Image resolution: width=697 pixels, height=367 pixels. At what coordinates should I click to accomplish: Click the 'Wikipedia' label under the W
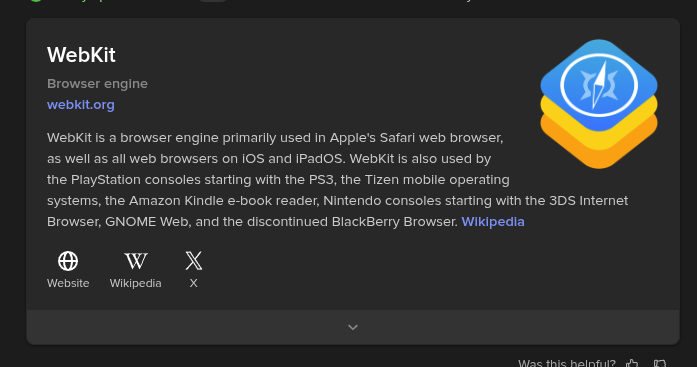(136, 283)
